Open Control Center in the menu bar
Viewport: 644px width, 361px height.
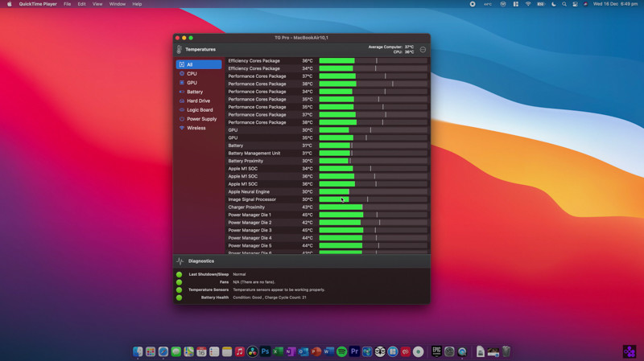click(x=575, y=4)
